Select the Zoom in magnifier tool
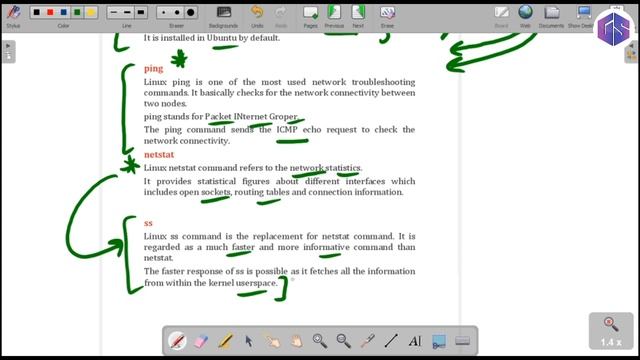Image resolution: width=640 pixels, height=360 pixels. pyautogui.click(x=320, y=341)
